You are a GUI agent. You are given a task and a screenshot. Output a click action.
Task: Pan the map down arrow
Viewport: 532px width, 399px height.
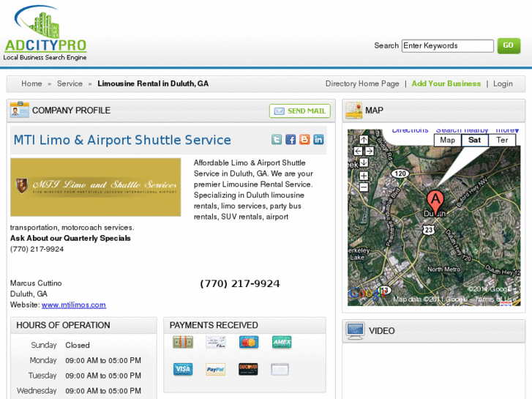[x=364, y=163]
